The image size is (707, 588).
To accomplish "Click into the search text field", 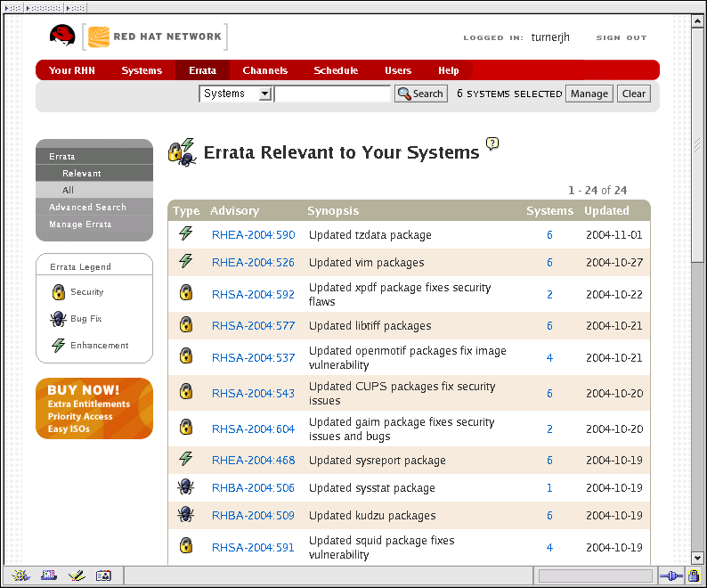I will pos(333,94).
